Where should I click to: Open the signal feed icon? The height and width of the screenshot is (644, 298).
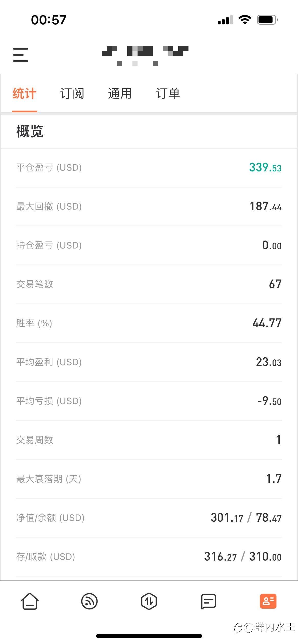click(89, 601)
